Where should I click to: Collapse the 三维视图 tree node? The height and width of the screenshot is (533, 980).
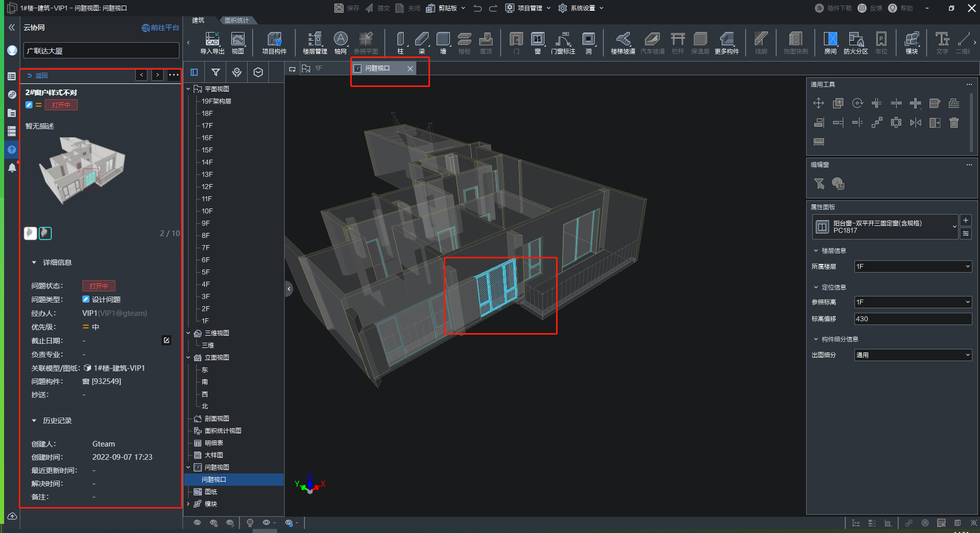(x=189, y=333)
